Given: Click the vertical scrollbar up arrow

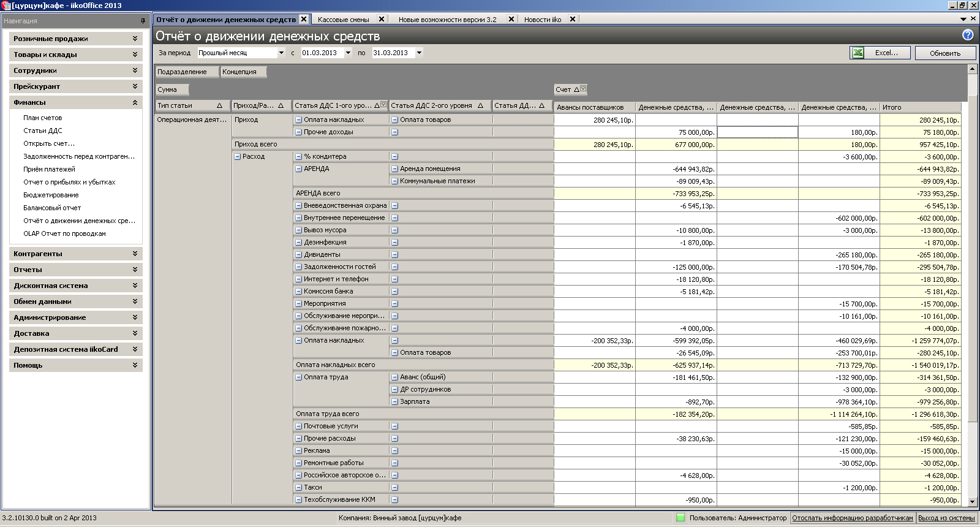Looking at the screenshot, I should pyautogui.click(x=972, y=69).
